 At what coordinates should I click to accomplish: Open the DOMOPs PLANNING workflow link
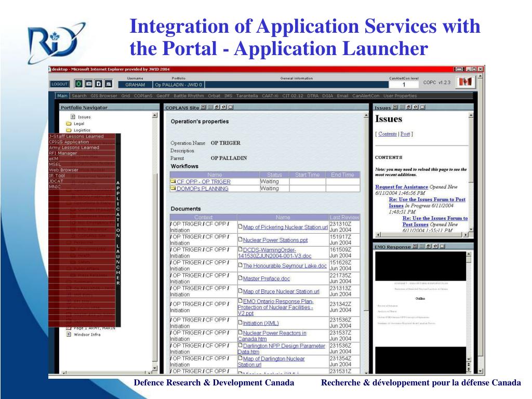pos(203,188)
